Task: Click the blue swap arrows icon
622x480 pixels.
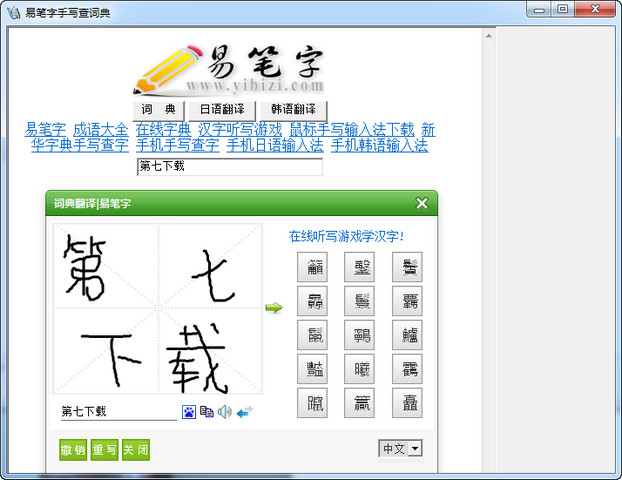Action: click(x=244, y=411)
